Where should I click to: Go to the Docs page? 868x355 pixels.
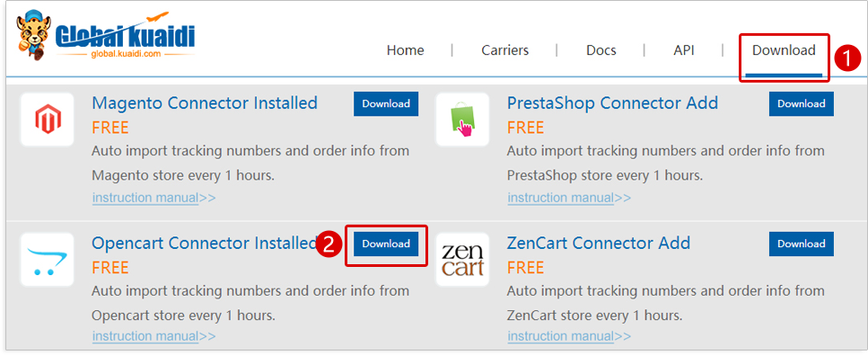[601, 50]
